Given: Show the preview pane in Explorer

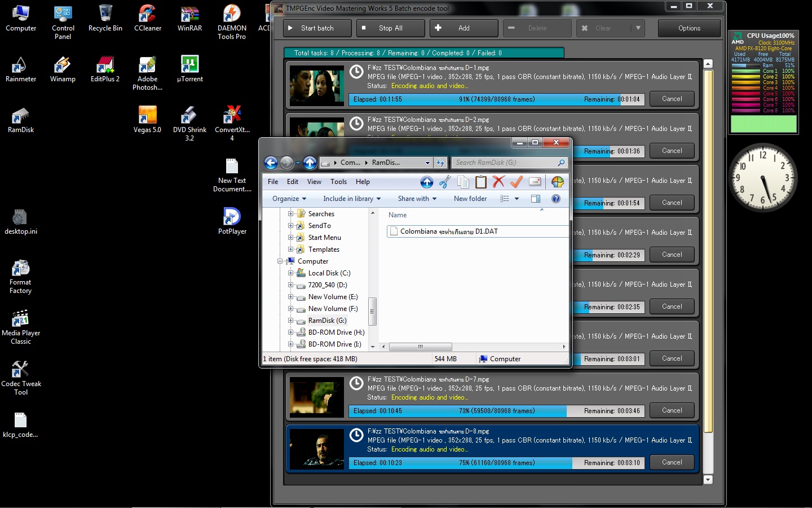Looking at the screenshot, I should point(536,199).
